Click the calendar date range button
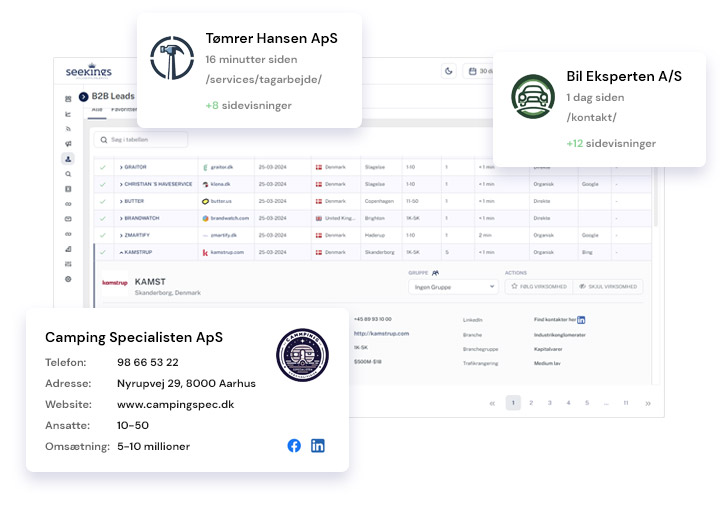 [478, 71]
